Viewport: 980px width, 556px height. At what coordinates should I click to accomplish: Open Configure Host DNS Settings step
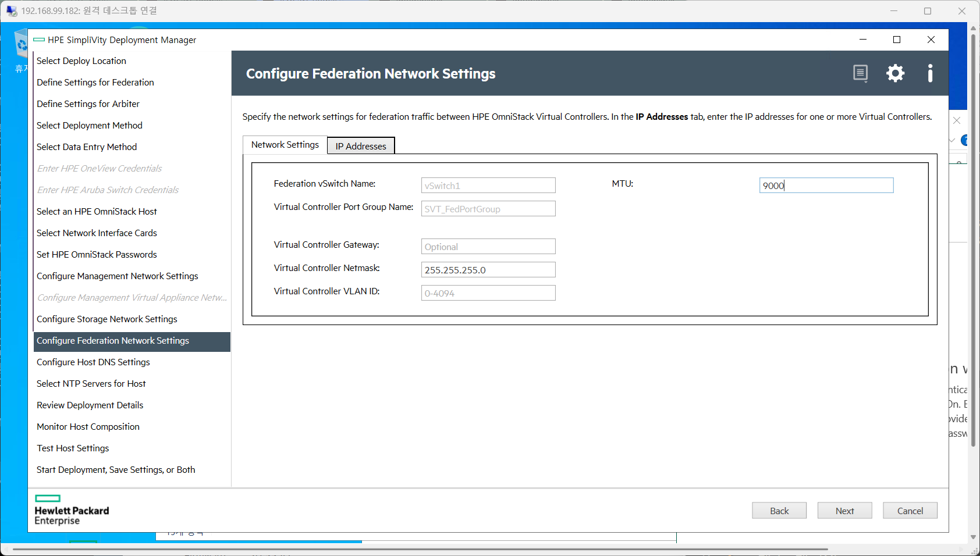pos(132,362)
